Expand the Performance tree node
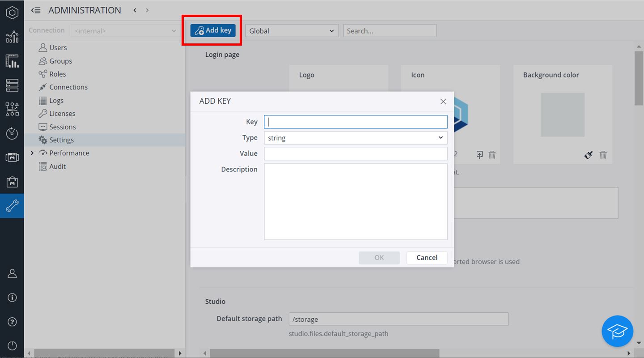Screen dimensions: 644x358 (x=32, y=153)
